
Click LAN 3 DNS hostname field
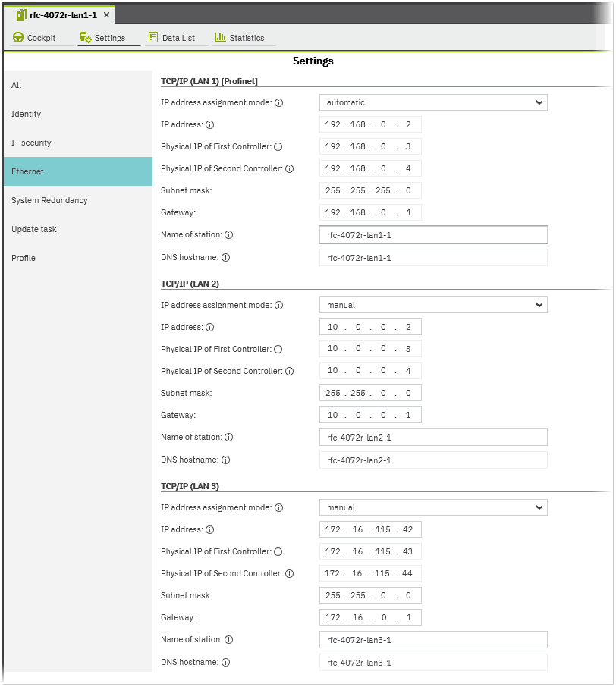(433, 663)
